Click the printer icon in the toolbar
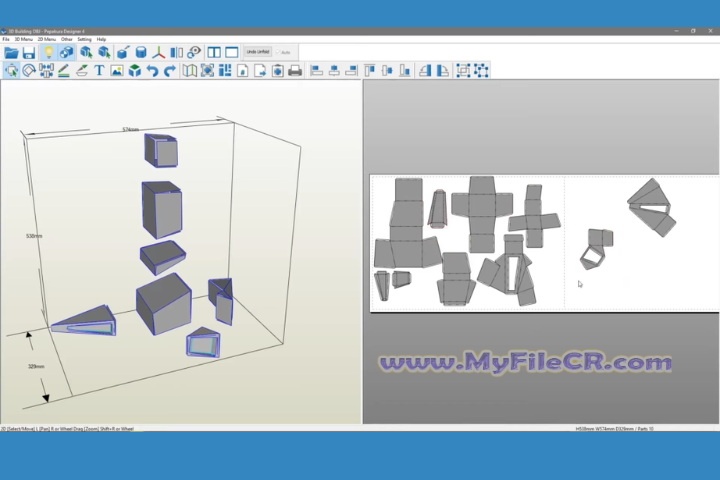The image size is (720, 480). [x=294, y=71]
